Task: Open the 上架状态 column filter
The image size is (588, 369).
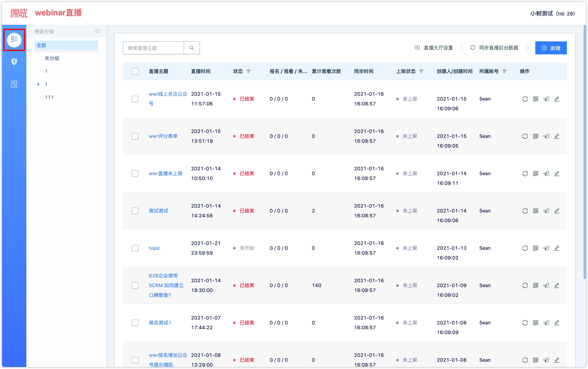Action: click(x=421, y=72)
